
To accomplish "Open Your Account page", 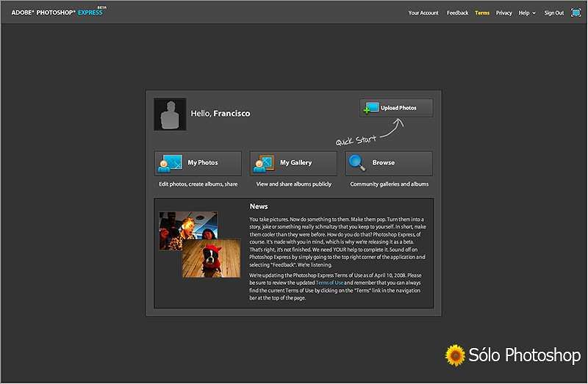I will point(423,13).
